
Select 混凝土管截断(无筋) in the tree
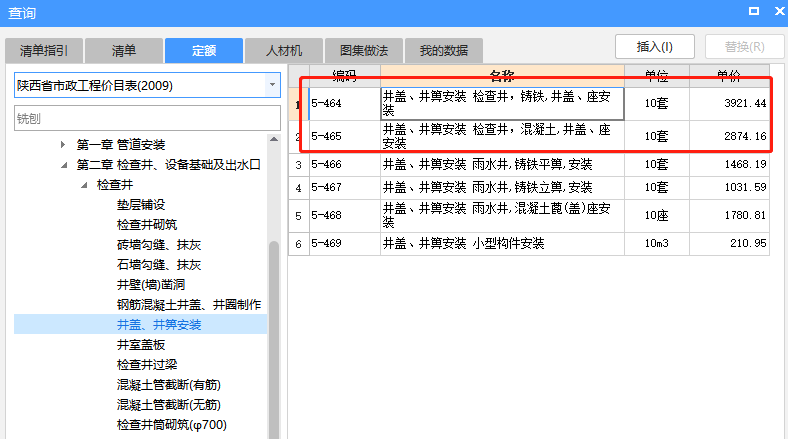tap(169, 405)
